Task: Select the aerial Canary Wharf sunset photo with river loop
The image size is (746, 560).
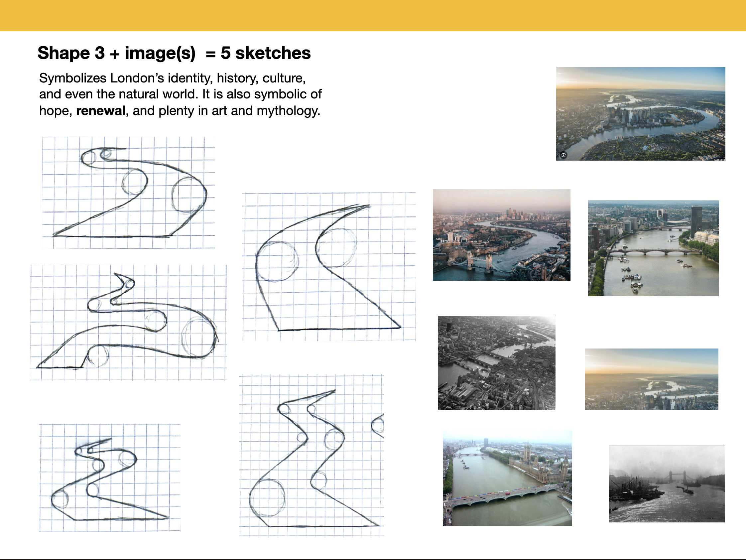Action: pos(640,113)
